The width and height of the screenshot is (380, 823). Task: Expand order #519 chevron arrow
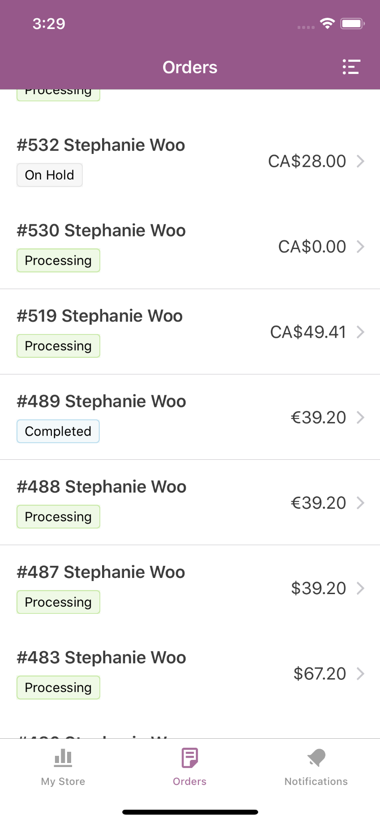[360, 332]
